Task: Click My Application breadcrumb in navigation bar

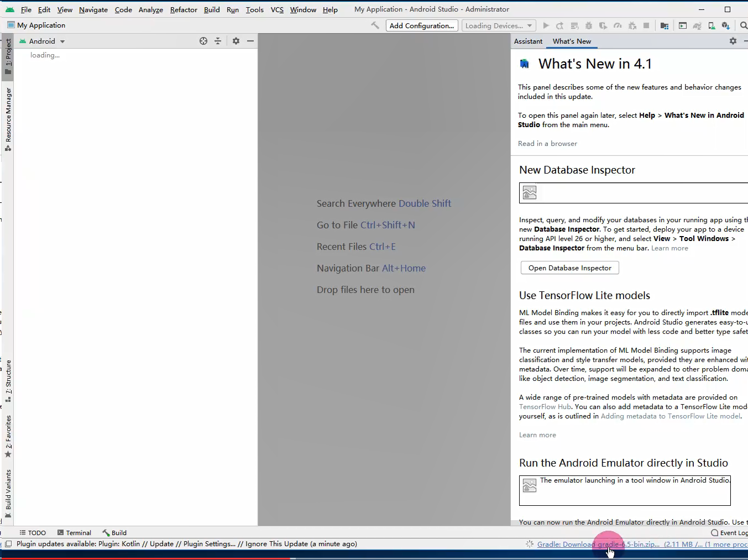Action: tap(36, 25)
